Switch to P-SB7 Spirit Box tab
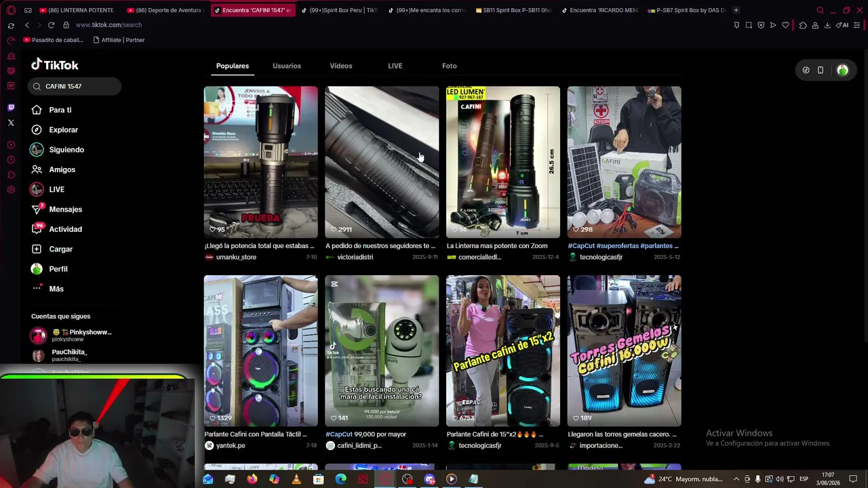 point(686,10)
